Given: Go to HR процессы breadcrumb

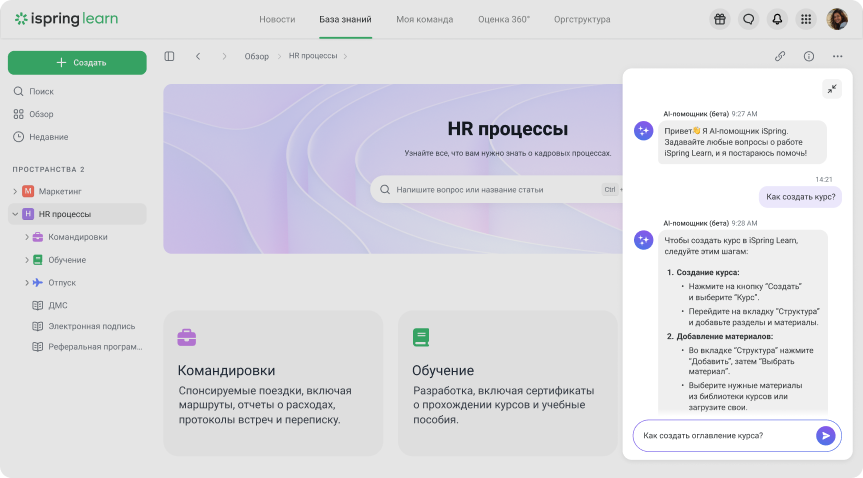Looking at the screenshot, I should (x=313, y=56).
